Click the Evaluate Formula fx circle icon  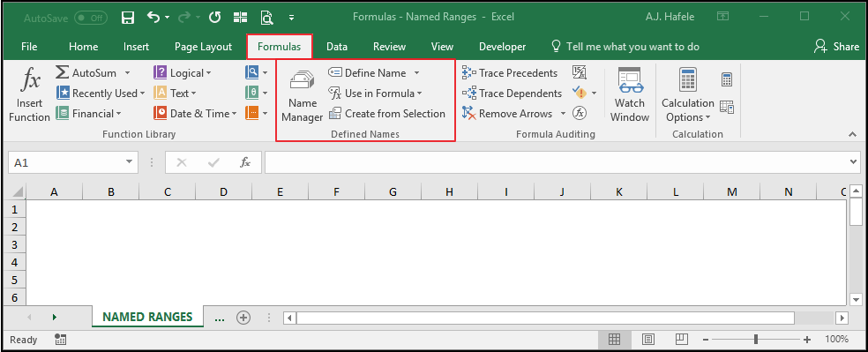[x=579, y=114]
